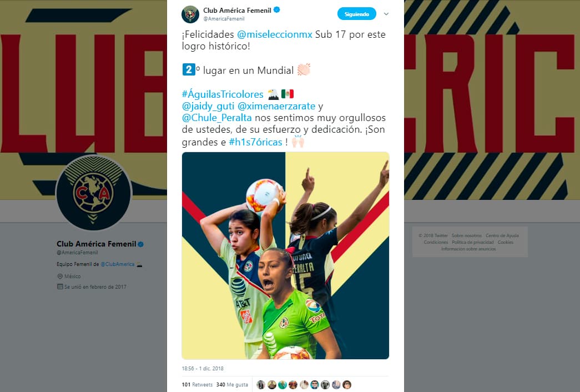Viewport: 580px width, 392px height.
Task: Open the @miseleccionmx mention
Action: 275,34
